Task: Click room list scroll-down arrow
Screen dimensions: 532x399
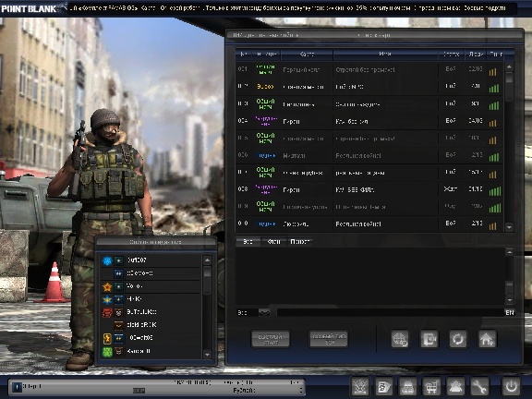Action: 509,226
